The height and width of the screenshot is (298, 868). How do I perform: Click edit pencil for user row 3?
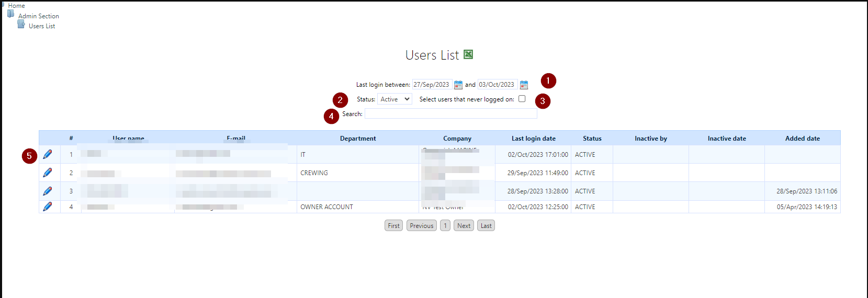[48, 191]
